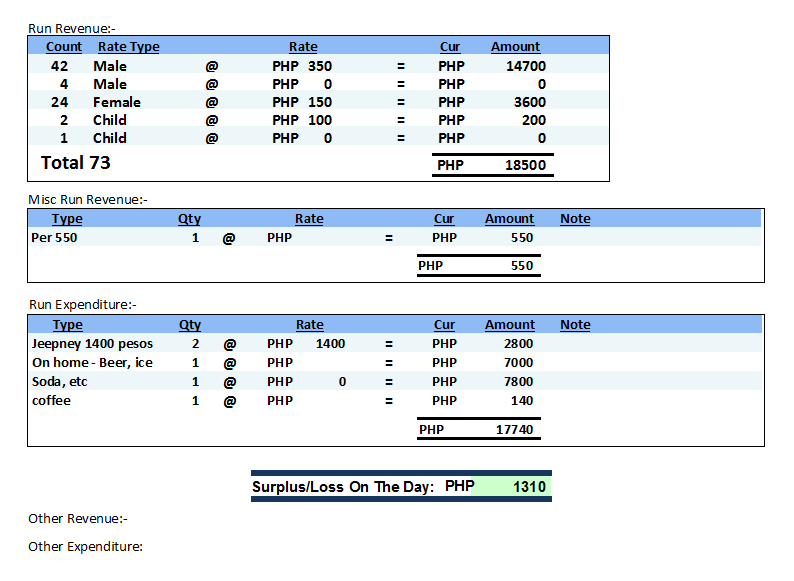Select the Female rate type cell
This screenshot has height=581, width=794.
tap(117, 102)
